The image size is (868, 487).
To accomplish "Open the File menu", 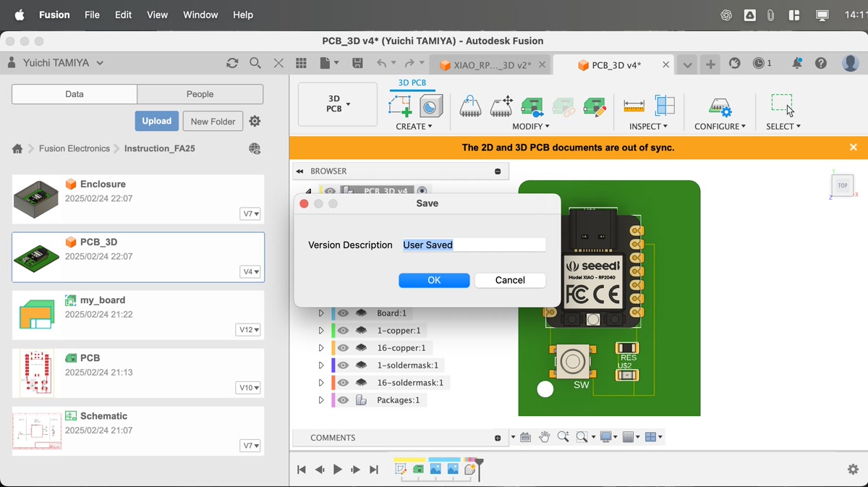I will (x=92, y=14).
